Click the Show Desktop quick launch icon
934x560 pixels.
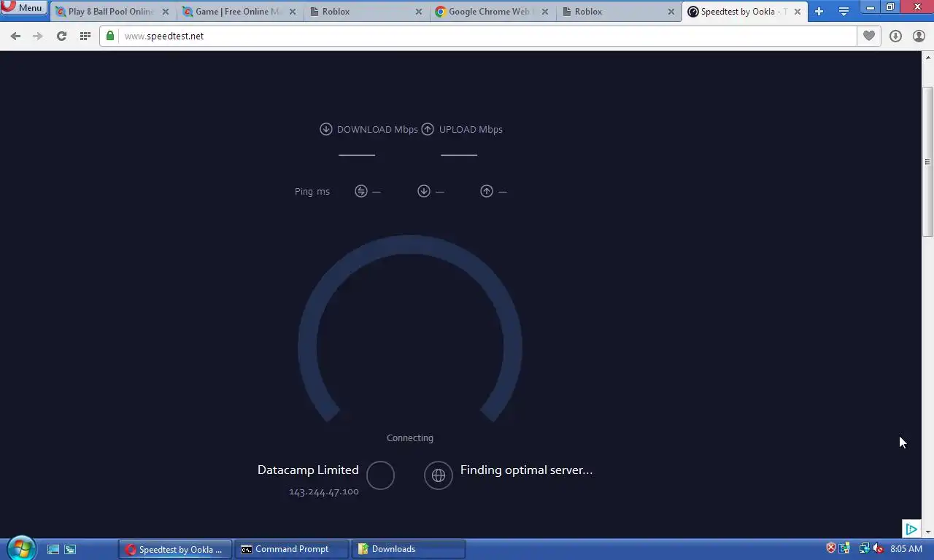(53, 549)
